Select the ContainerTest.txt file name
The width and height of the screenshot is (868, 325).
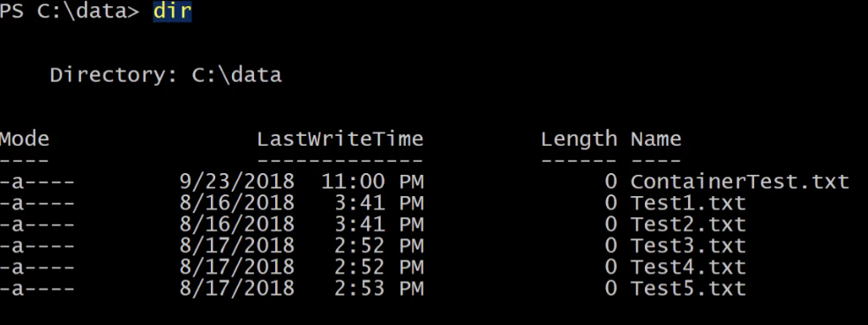point(739,181)
